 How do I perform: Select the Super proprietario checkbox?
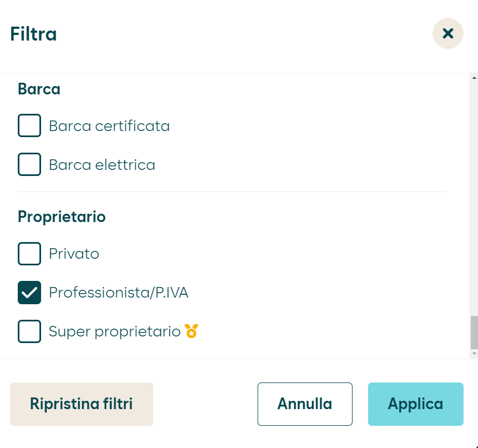coord(29,331)
